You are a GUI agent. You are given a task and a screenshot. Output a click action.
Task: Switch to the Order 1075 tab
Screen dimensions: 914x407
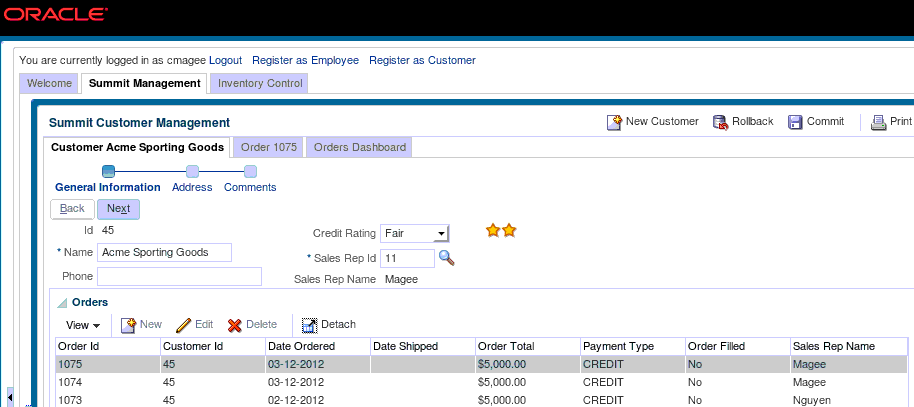[269, 148]
